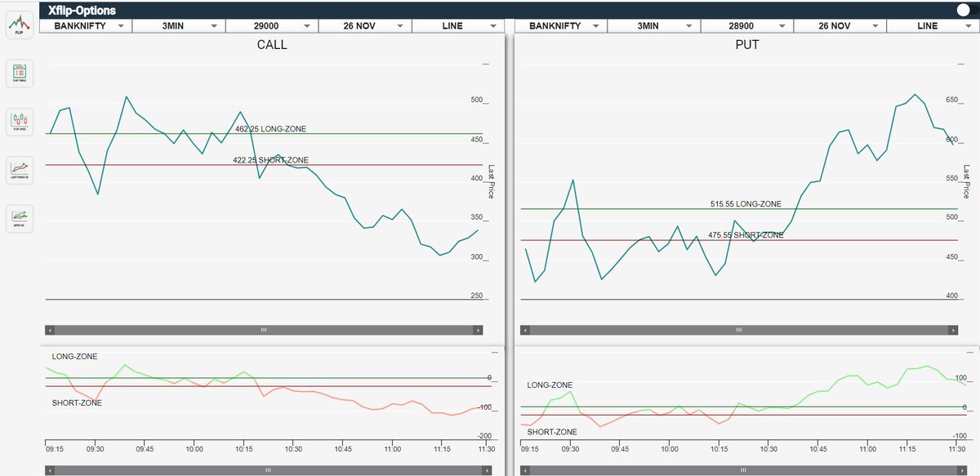The height and width of the screenshot is (476, 980).
Task: Open the Spot-OI sidebar icon
Action: (20, 219)
